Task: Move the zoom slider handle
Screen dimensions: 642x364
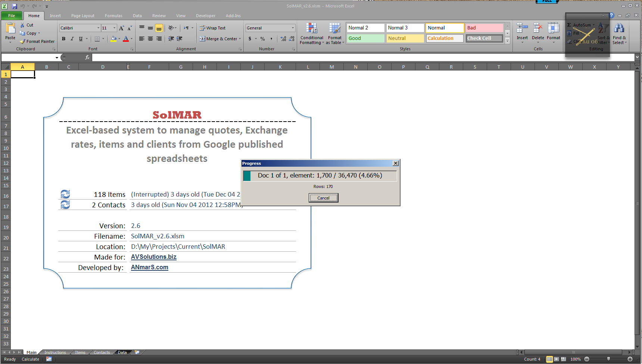Action: [608, 359]
